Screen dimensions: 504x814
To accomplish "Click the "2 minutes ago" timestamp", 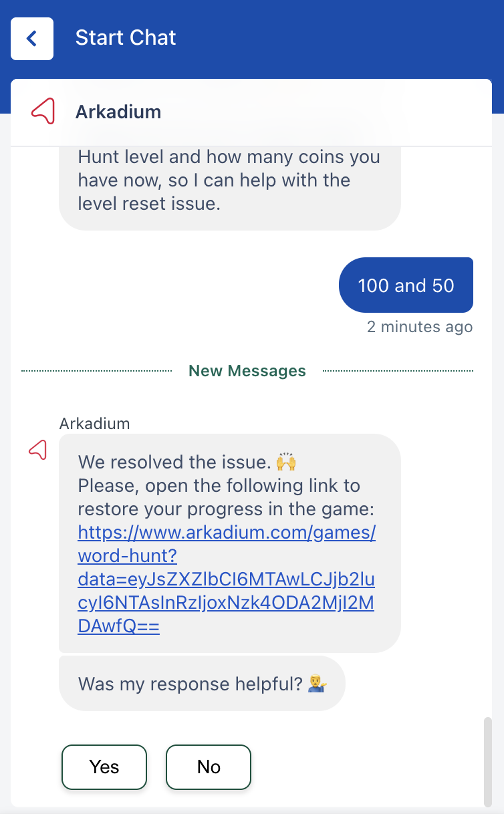I will pyautogui.click(x=420, y=327).
